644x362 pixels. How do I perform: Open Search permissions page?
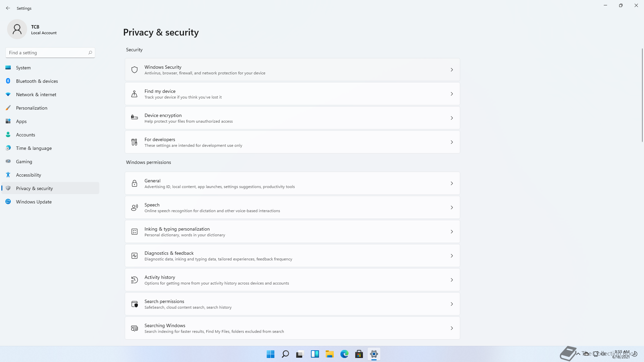pos(292,304)
